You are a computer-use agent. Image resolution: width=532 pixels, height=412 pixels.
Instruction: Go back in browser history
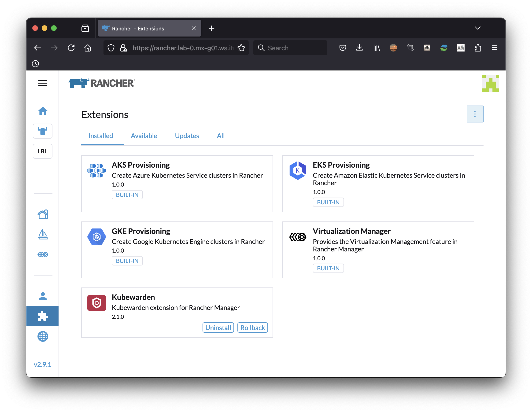click(x=37, y=48)
